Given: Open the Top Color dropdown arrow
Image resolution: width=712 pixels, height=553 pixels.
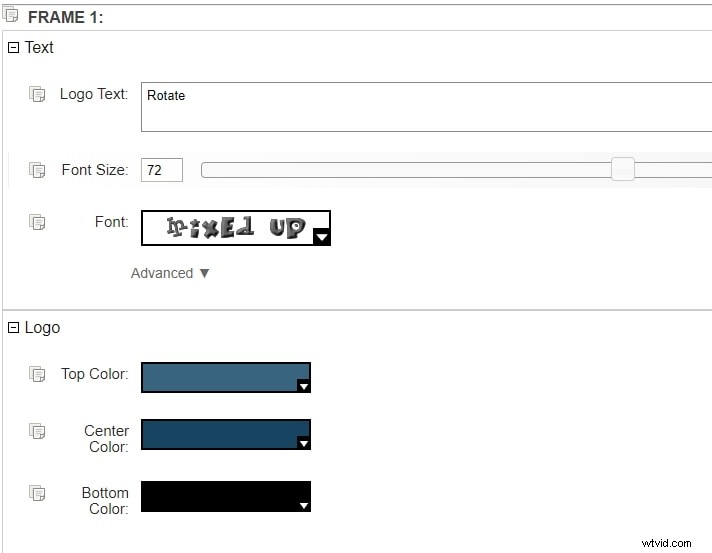Looking at the screenshot, I should point(304,386).
